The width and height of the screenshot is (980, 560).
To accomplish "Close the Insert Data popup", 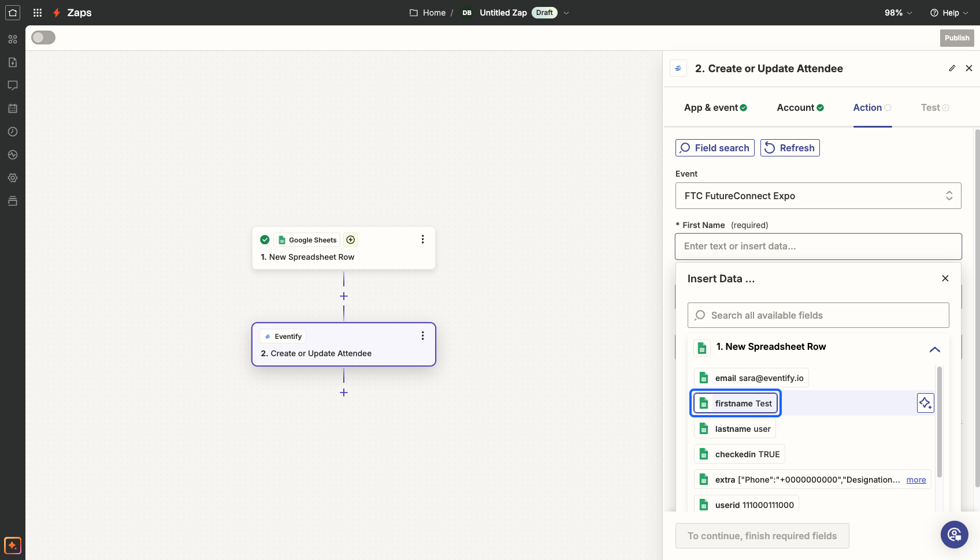I will [945, 278].
